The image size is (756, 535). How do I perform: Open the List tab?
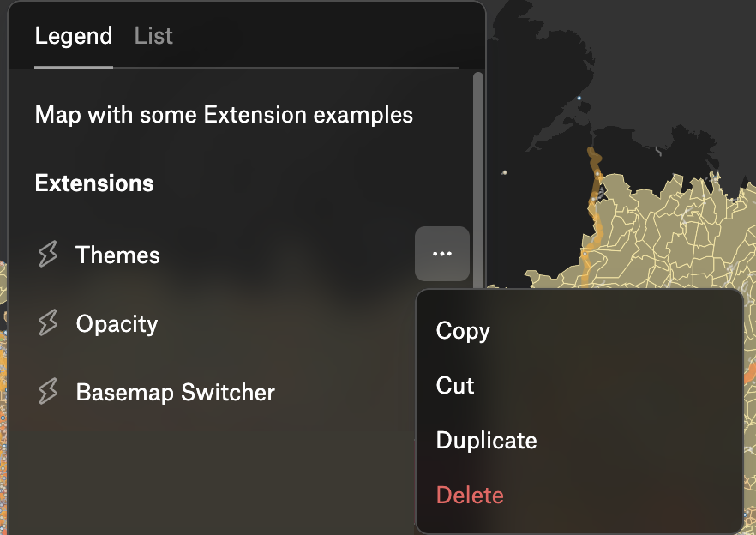(x=153, y=36)
